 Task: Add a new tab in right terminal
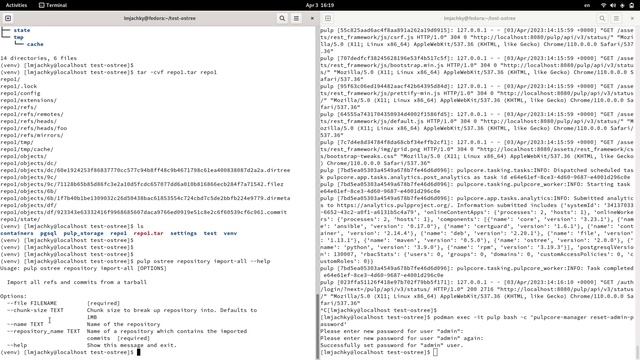328,18
